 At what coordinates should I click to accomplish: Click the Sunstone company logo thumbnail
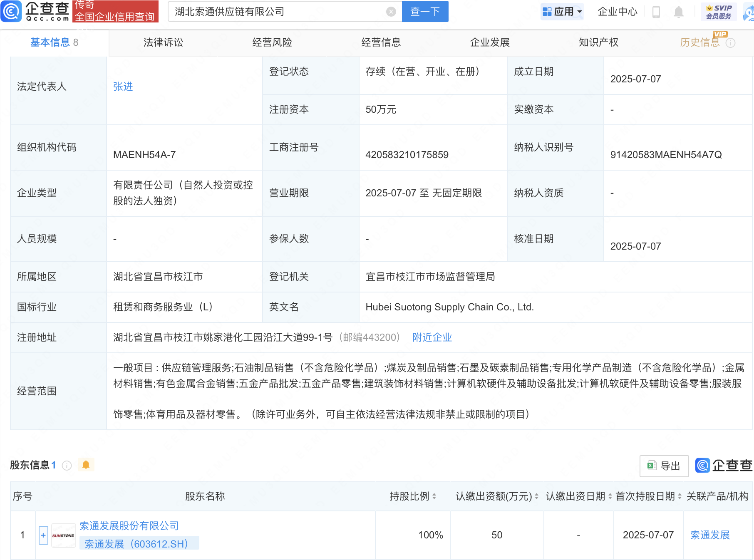click(x=63, y=535)
